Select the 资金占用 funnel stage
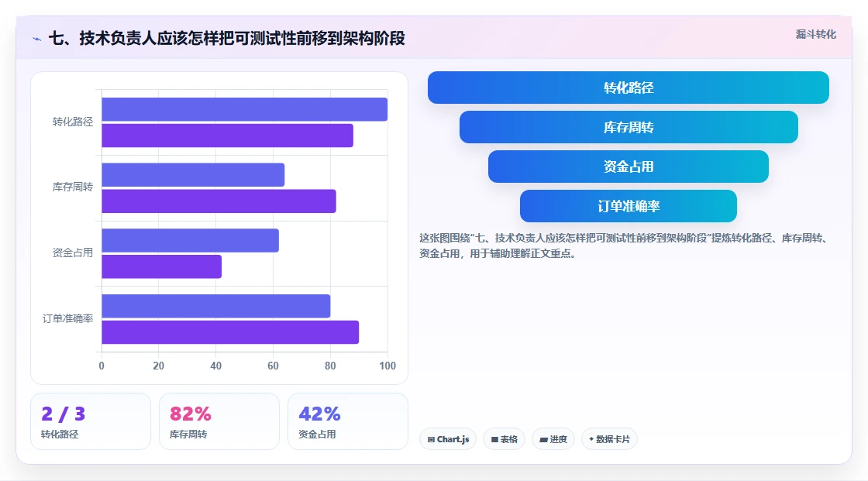Image resolution: width=868 pixels, height=481 pixels. [629, 167]
